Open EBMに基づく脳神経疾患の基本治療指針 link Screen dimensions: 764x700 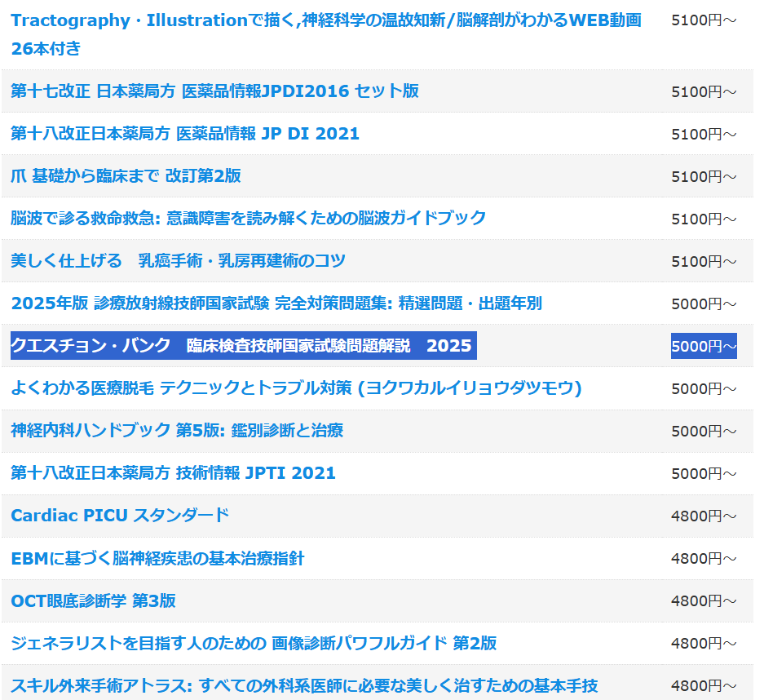(x=157, y=559)
